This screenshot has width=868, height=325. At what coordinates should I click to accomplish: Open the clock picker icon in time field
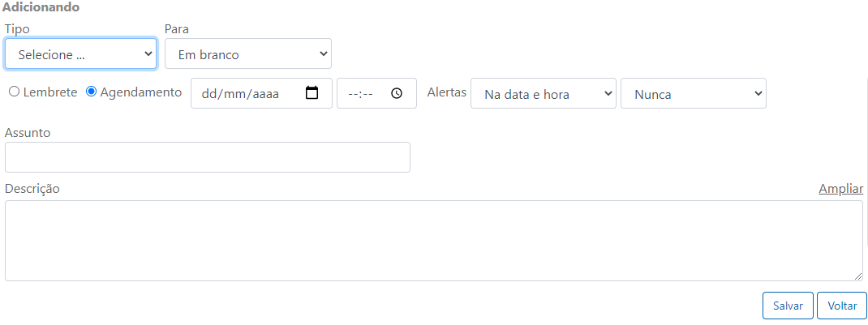pos(397,93)
